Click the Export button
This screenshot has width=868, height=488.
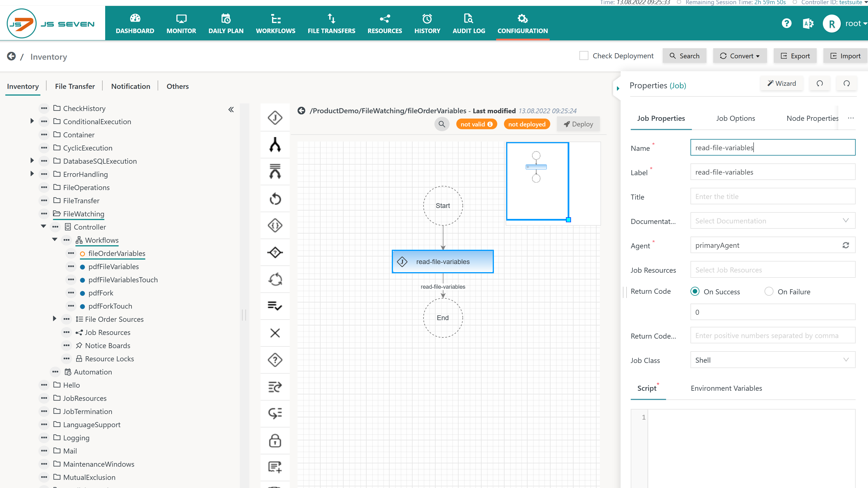pos(795,56)
